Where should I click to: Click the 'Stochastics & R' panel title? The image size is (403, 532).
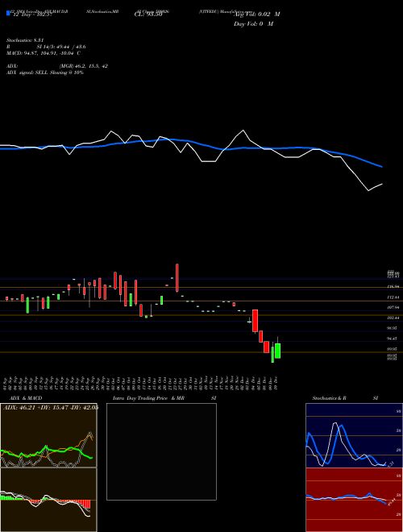(329, 398)
